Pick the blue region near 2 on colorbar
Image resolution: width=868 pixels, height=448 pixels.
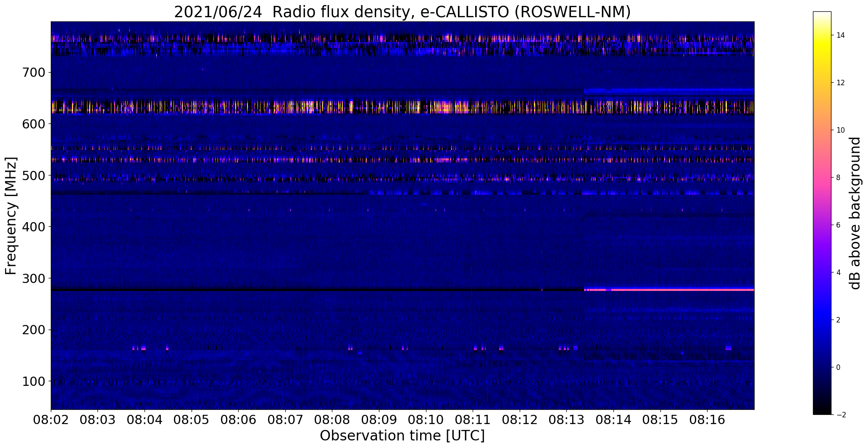(822, 320)
